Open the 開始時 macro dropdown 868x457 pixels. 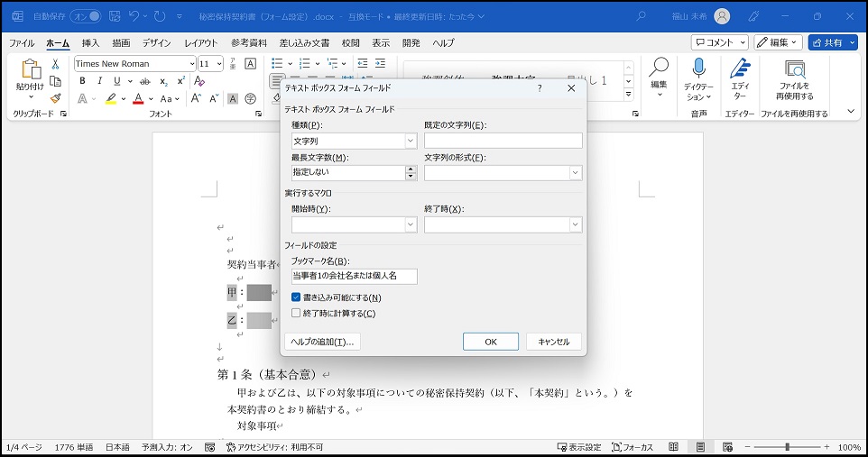coord(411,224)
